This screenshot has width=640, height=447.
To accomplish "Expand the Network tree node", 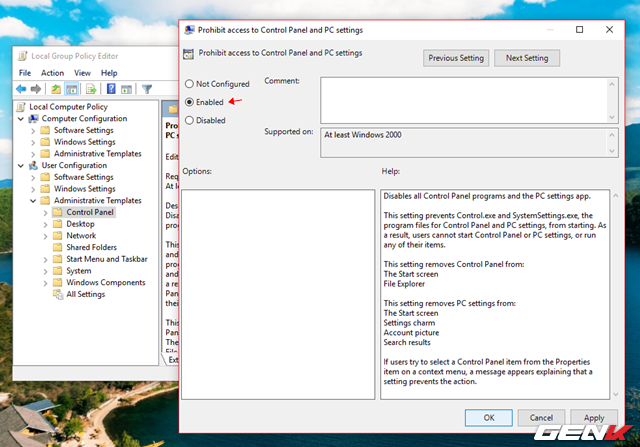I will click(45, 236).
